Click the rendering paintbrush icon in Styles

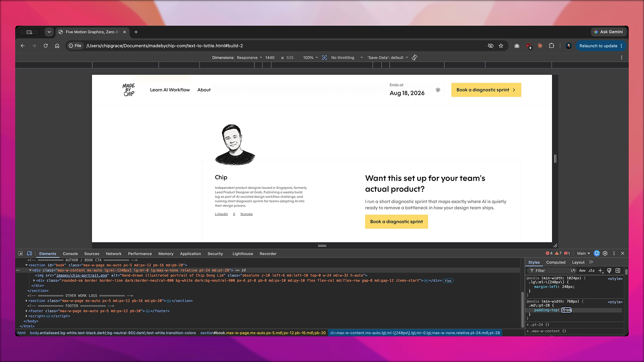(x=609, y=271)
